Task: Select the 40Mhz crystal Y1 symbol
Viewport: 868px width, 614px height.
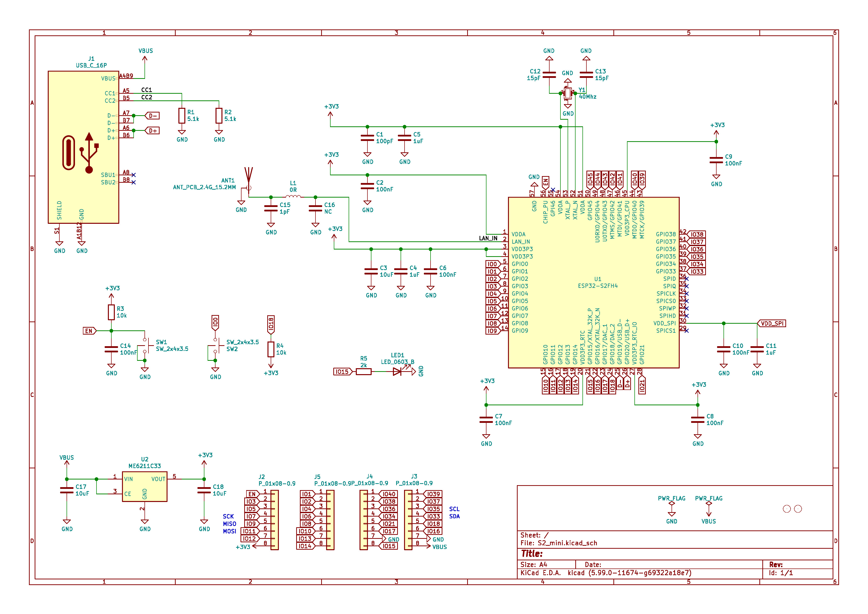Action: click(567, 93)
